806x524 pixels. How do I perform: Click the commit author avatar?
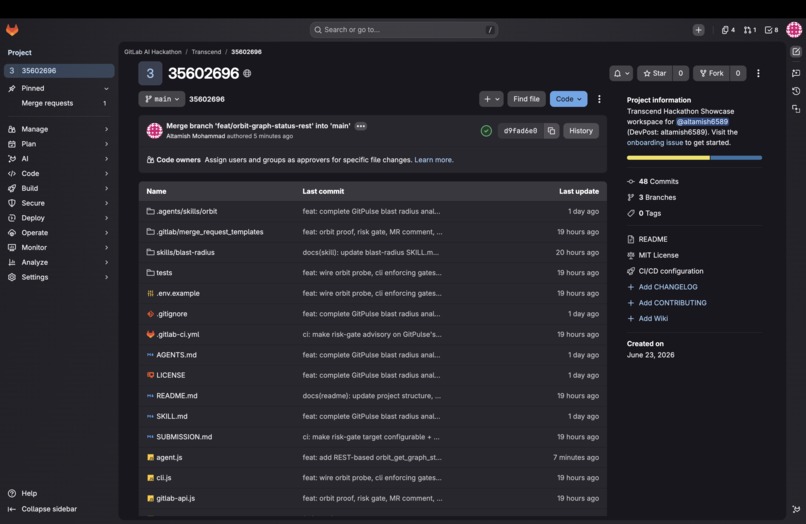coord(155,131)
